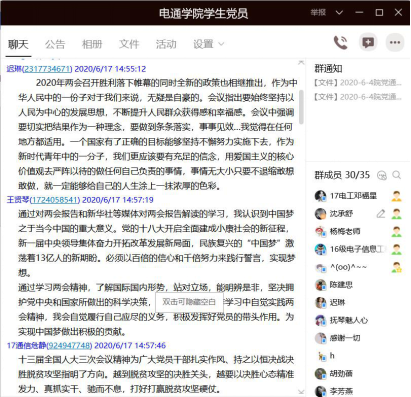Expand the 设置 dropdown tab
Screen dimensions: 411x397
208,44
